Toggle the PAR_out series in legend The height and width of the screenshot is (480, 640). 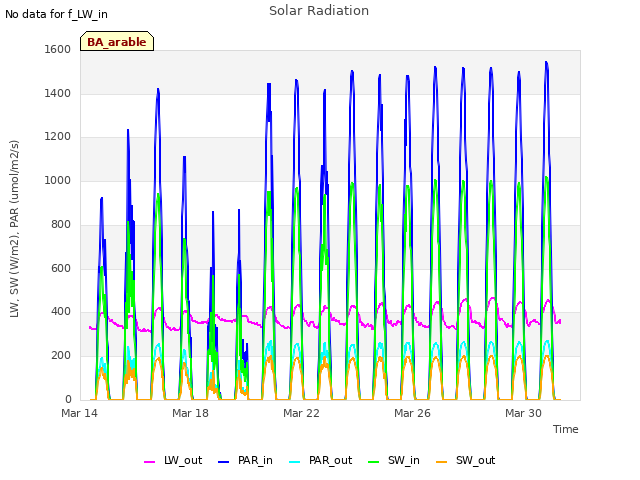[321, 461]
